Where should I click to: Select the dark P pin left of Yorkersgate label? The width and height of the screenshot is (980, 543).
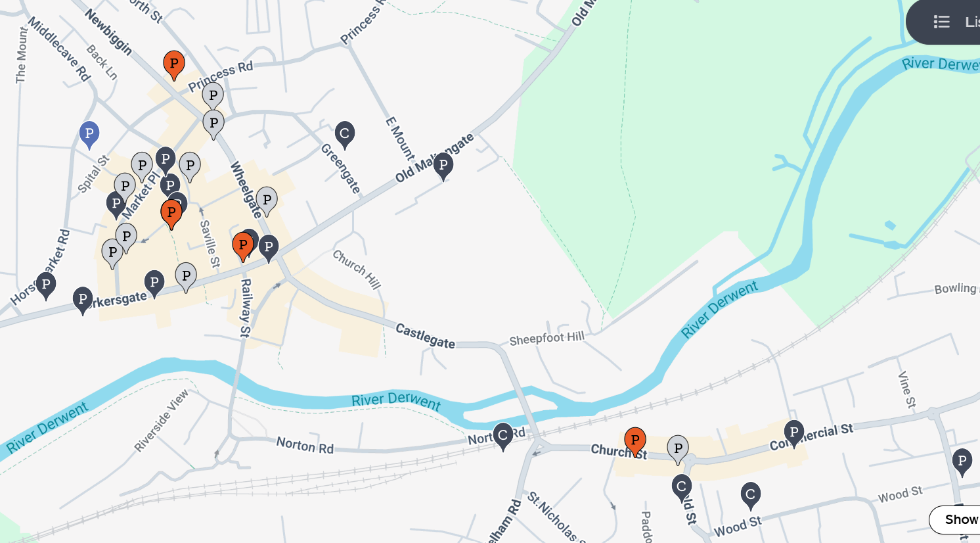pos(83,300)
